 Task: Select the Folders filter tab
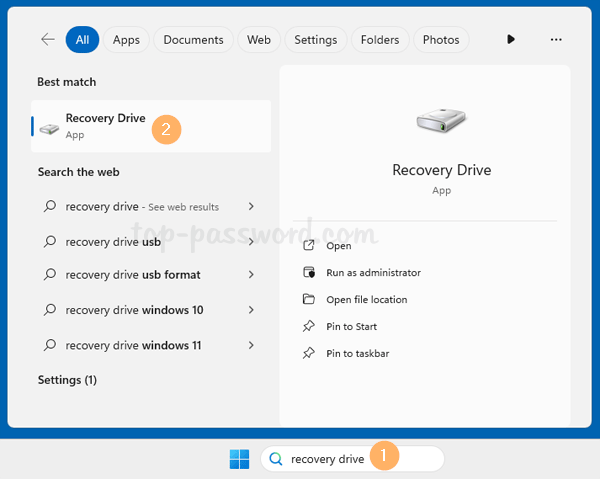pyautogui.click(x=378, y=40)
